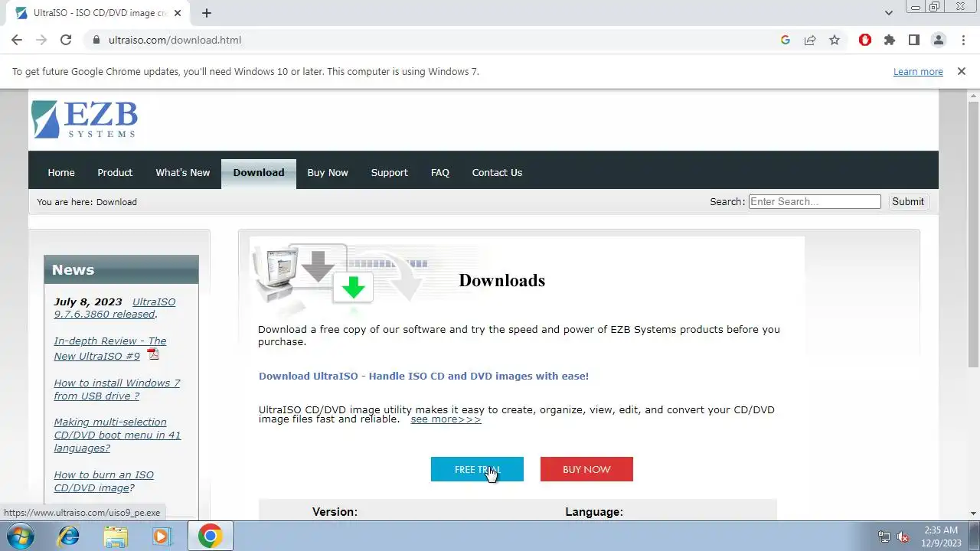The width and height of the screenshot is (980, 551).
Task: Click page scrollbar up arrow
Action: point(973,95)
